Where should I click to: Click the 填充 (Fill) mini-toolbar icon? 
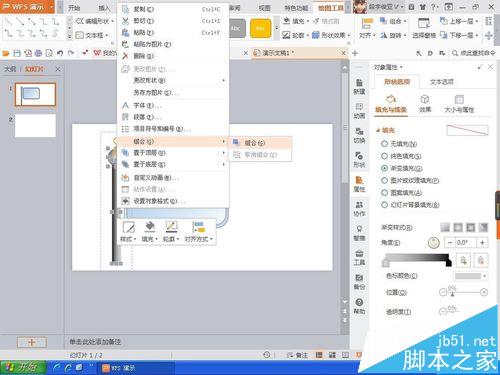point(150,232)
